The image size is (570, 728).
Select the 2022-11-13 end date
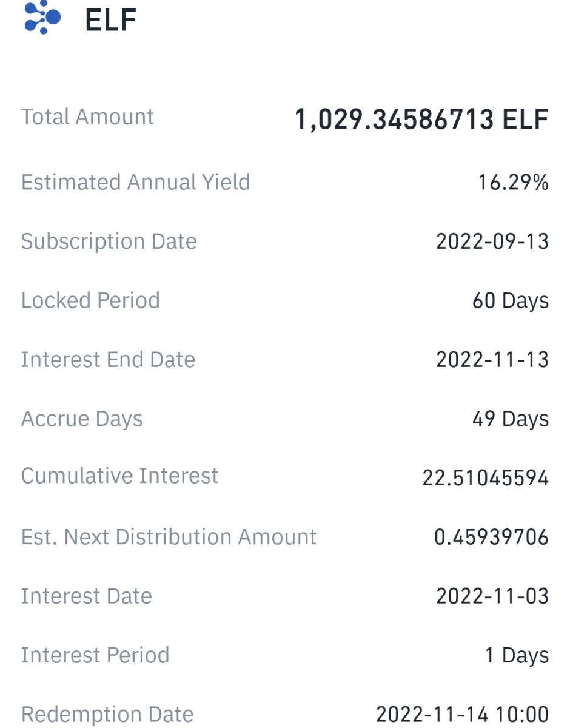(x=492, y=360)
